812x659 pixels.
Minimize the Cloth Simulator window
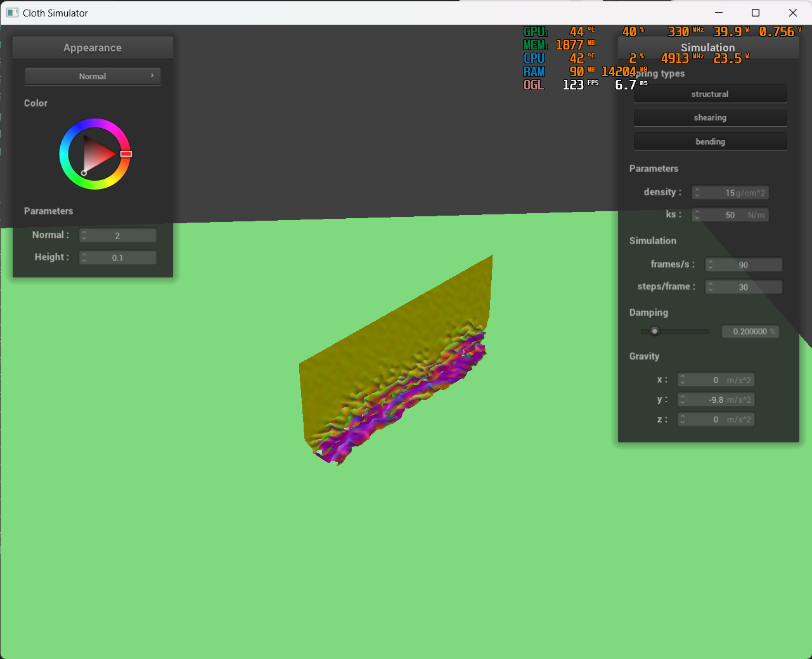719,13
